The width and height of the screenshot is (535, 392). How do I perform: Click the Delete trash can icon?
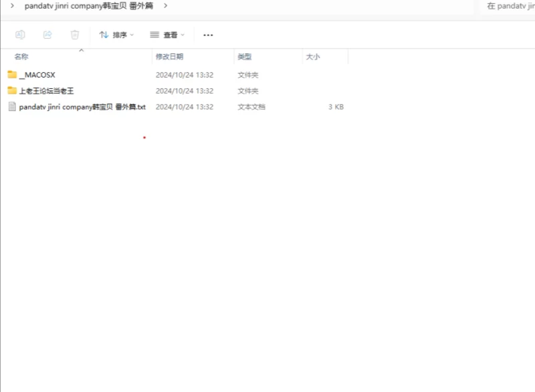coord(75,35)
